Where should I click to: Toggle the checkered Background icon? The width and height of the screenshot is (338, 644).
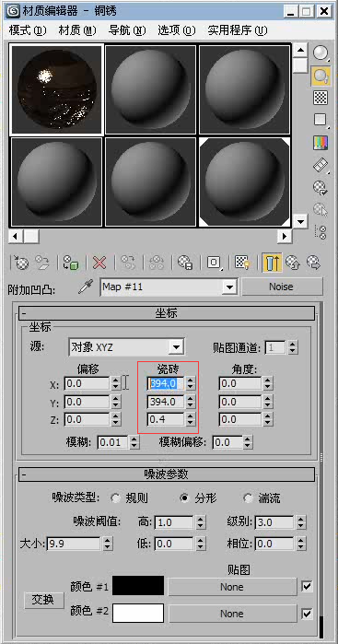point(321,98)
